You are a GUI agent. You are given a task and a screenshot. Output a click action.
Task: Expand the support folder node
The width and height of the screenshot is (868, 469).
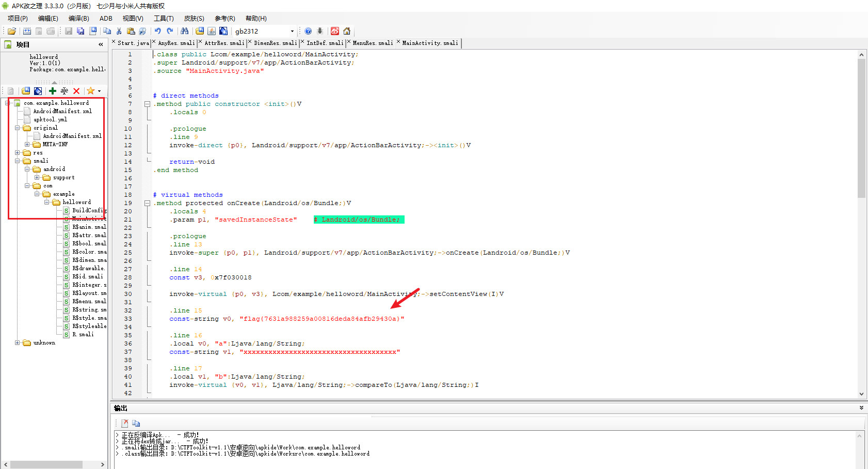click(x=37, y=177)
